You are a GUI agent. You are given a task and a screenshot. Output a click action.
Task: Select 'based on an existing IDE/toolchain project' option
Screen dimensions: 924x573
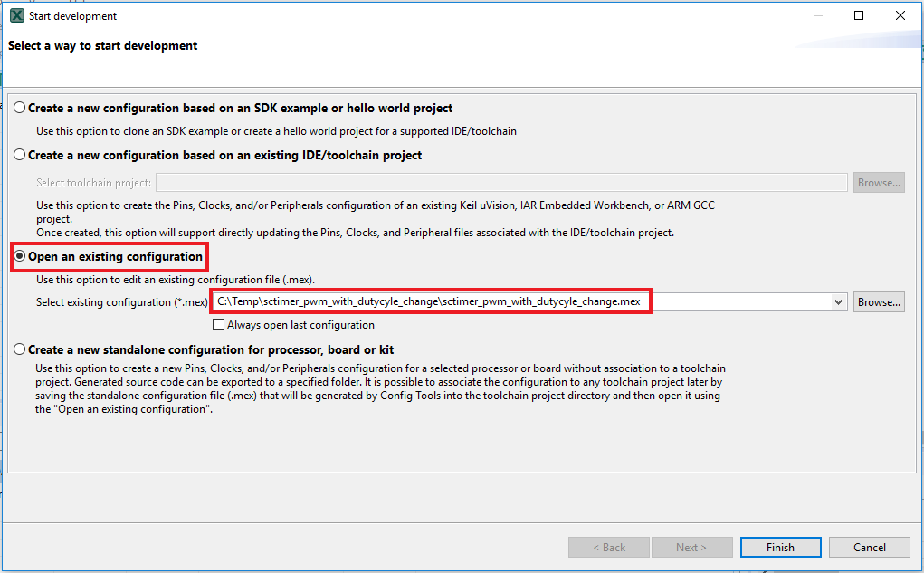(20, 155)
